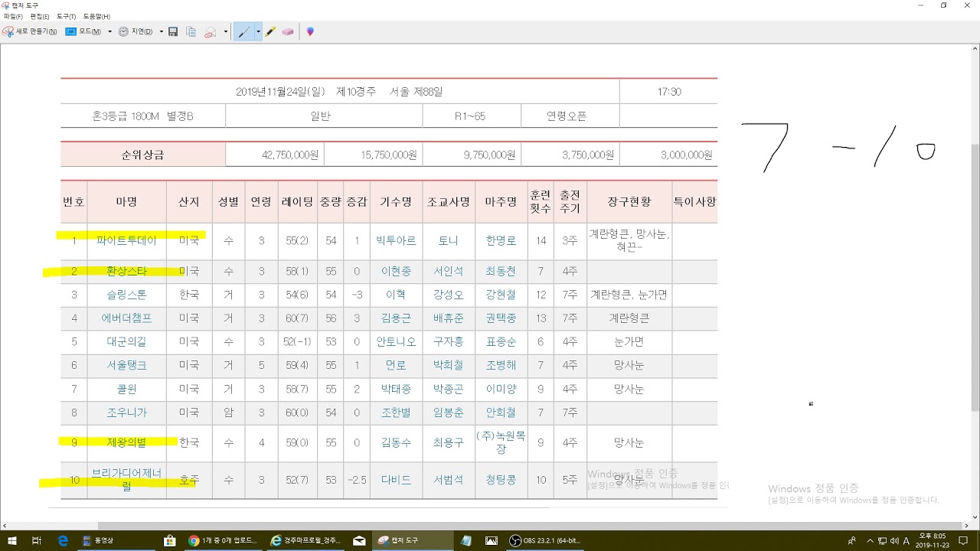Click the horse name 슬링스톤

[126, 295]
